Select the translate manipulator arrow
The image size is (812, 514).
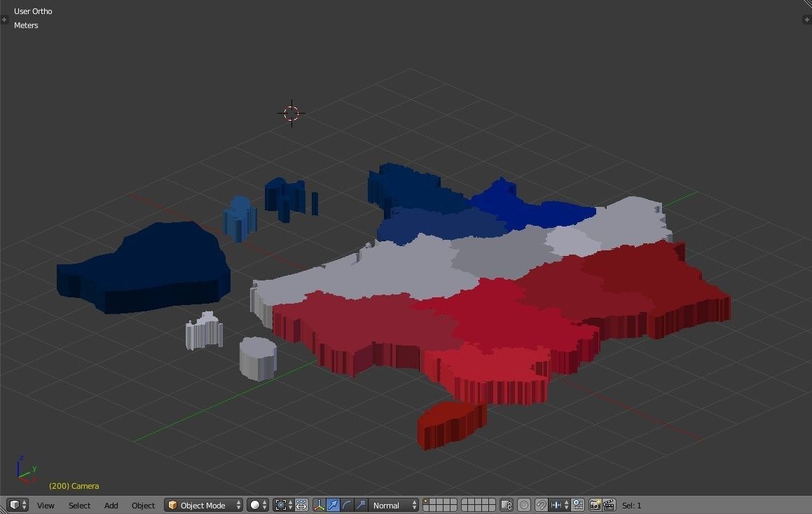click(x=333, y=505)
